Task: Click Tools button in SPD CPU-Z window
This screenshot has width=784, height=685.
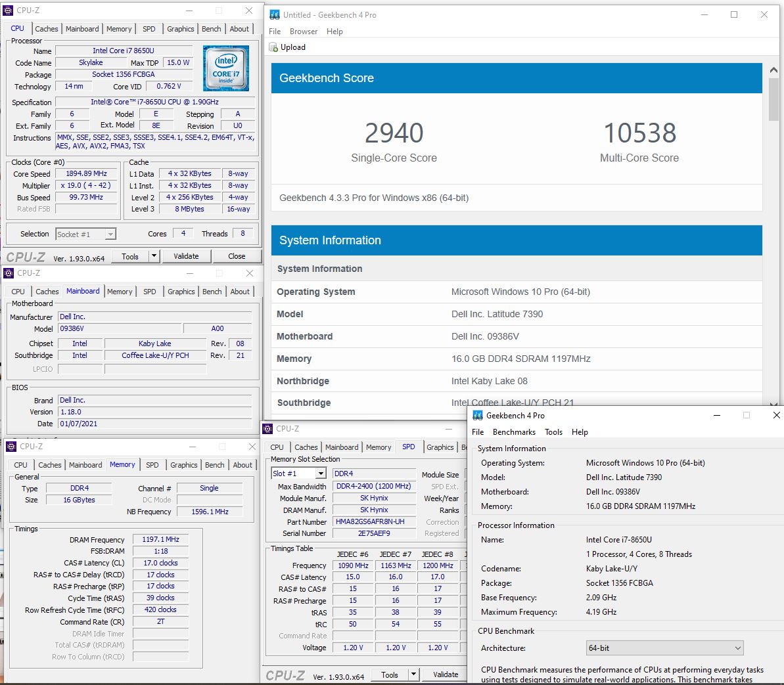Action: (x=390, y=674)
